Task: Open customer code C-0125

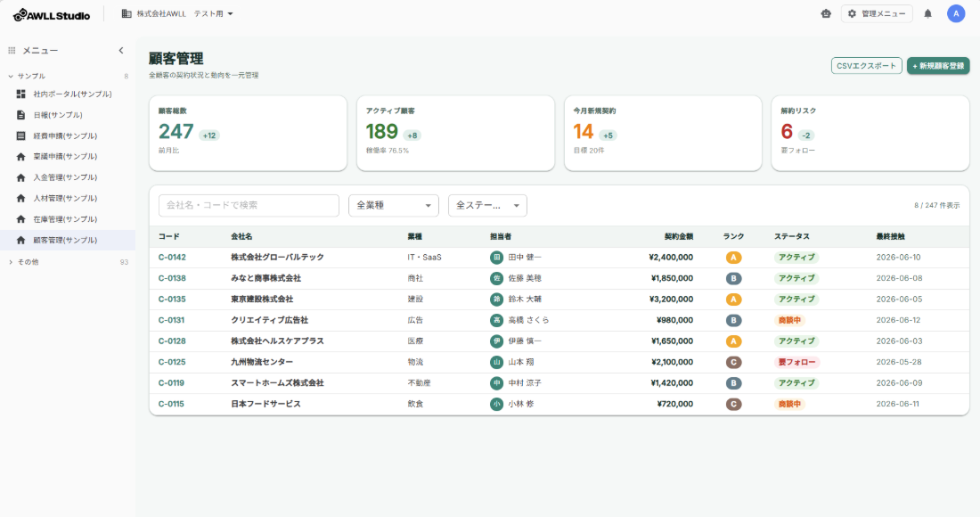Action: [172, 362]
